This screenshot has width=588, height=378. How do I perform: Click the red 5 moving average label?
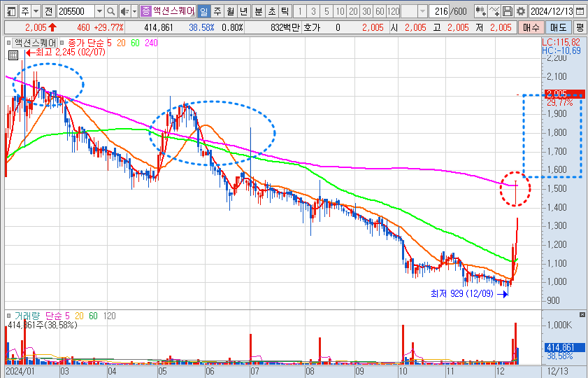tap(109, 43)
